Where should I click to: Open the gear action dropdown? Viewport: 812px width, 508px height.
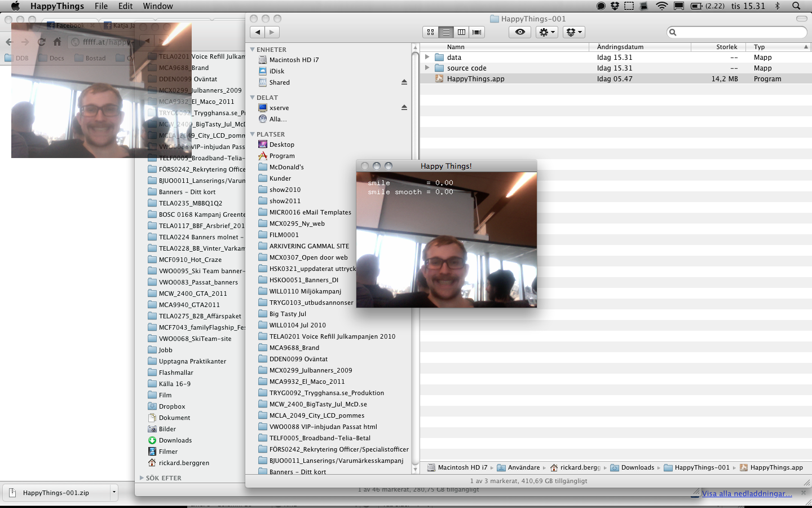[x=547, y=32]
